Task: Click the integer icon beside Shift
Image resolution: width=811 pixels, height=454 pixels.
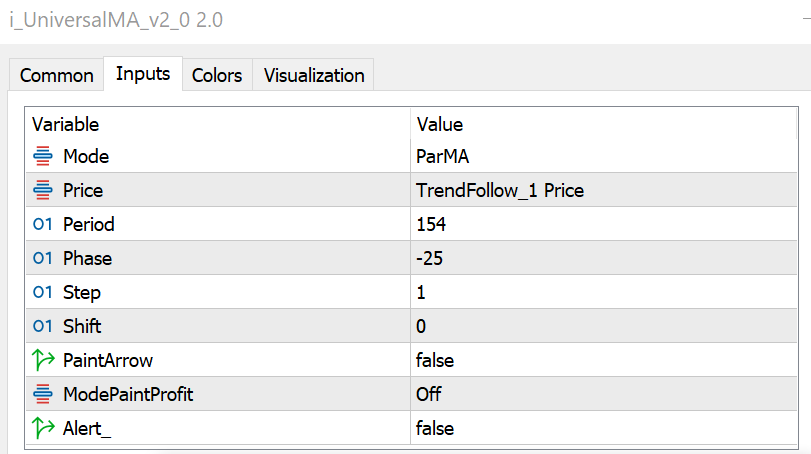Action: (43, 326)
